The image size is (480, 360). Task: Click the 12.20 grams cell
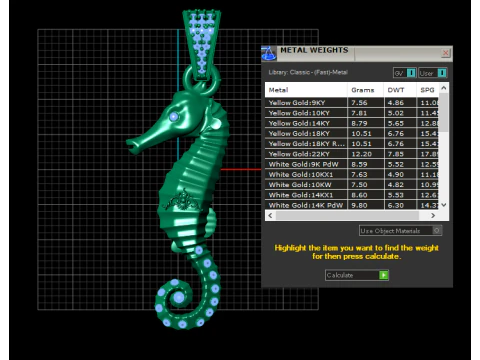365,154
